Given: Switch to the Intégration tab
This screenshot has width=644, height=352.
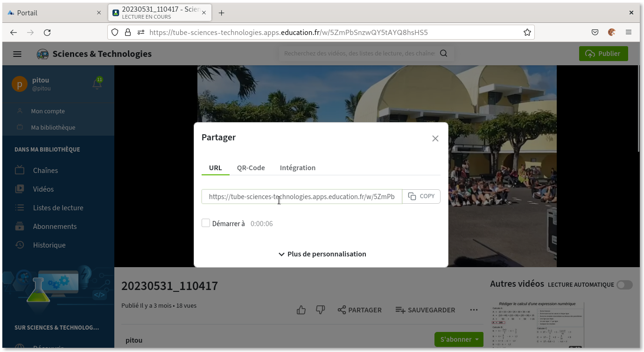Looking at the screenshot, I should [x=297, y=168].
